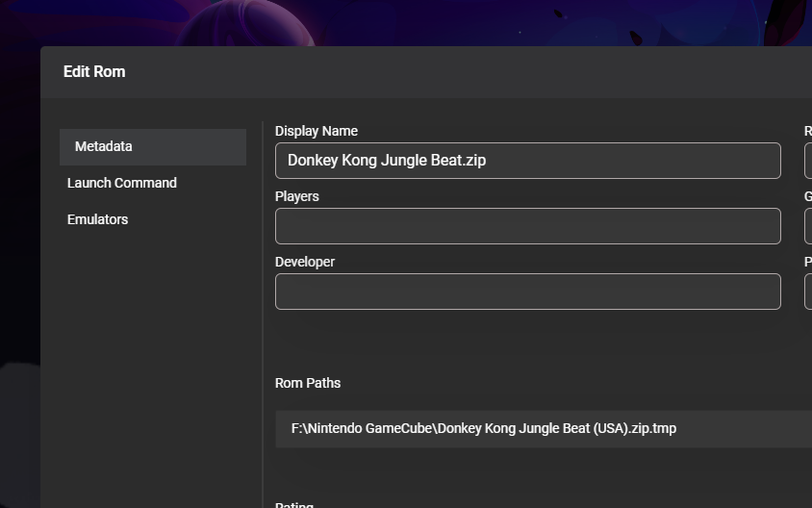Click the Display Name text field

coord(527,161)
